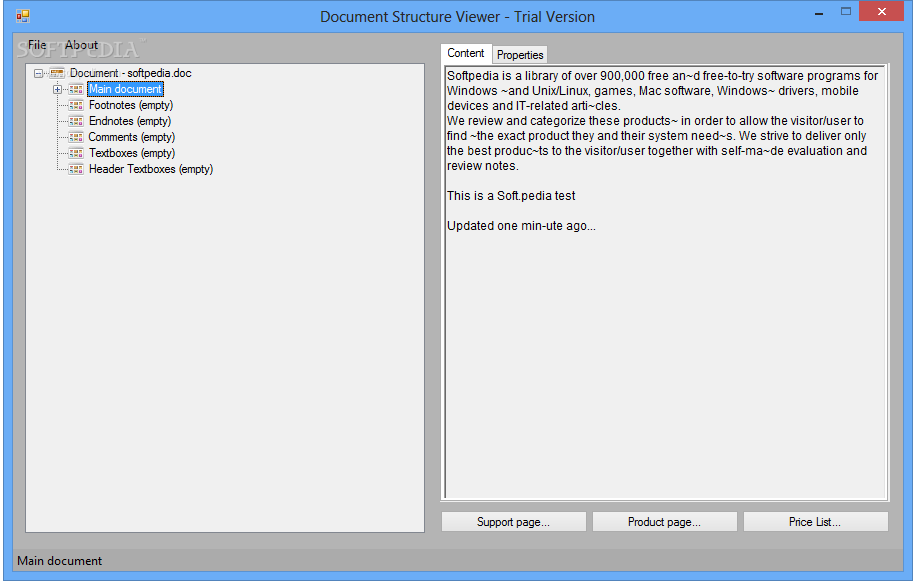The width and height of the screenshot is (913, 581).
Task: Close the Document Structure Viewer window
Action: [882, 12]
